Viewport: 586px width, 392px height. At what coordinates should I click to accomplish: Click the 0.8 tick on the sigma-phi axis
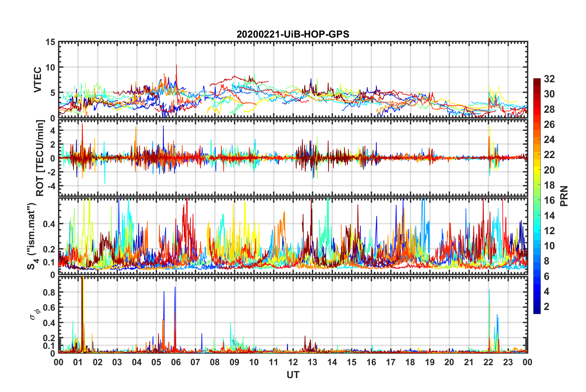tap(49, 292)
